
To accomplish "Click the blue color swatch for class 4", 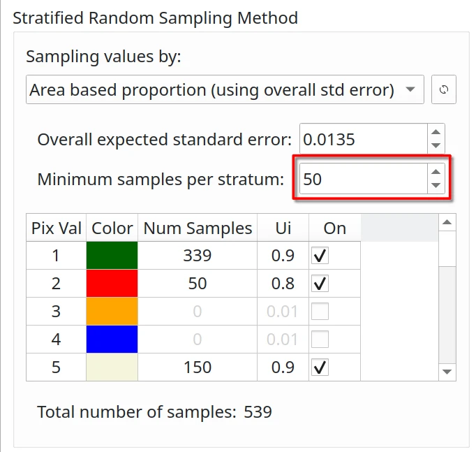I will click(112, 340).
